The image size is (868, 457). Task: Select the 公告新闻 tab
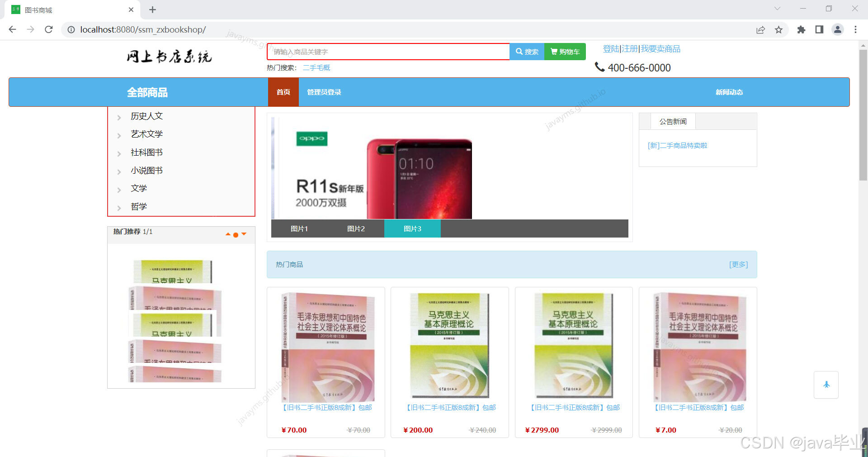(x=673, y=122)
